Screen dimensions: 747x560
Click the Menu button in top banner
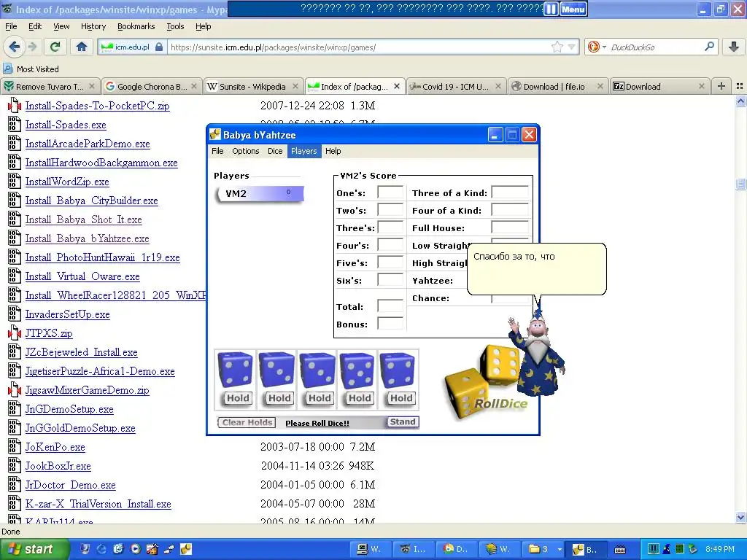(573, 9)
